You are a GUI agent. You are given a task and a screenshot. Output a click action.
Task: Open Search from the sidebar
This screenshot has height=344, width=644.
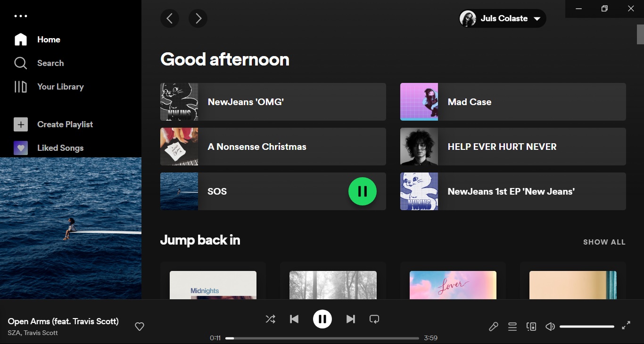[x=50, y=63]
